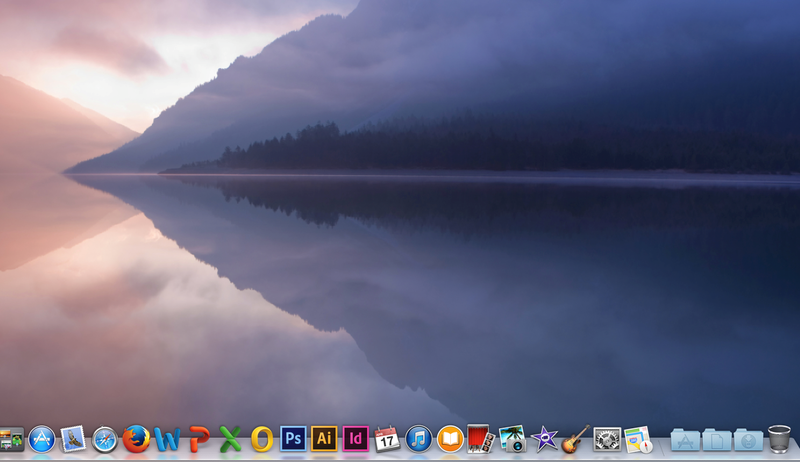Screen dimensions: 800x462
Task: Launch Microsoft Excel from the dock
Action: point(231,439)
